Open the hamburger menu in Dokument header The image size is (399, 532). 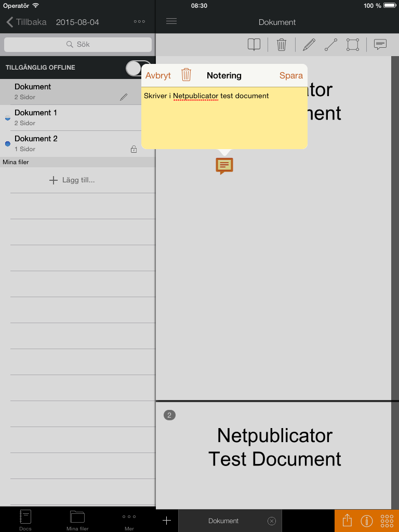pos(171,21)
